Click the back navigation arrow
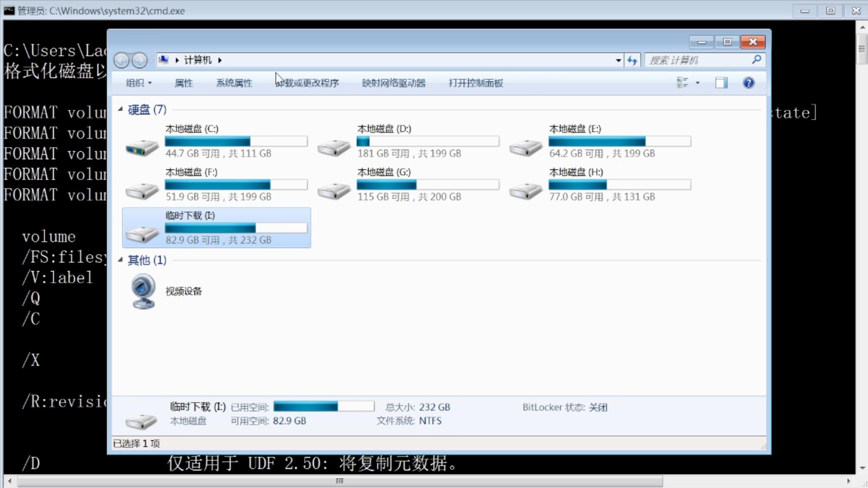The height and width of the screenshot is (488, 868). tap(121, 60)
